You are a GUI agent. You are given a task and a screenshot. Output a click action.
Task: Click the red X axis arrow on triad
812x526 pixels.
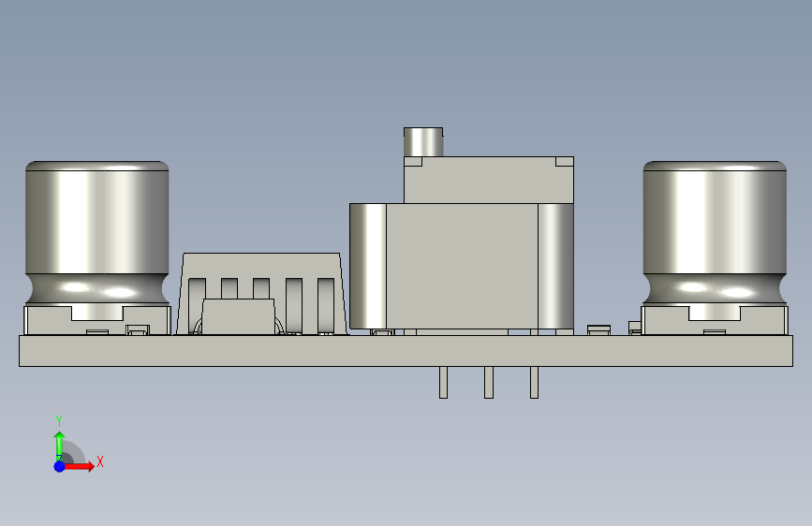pos(80,466)
